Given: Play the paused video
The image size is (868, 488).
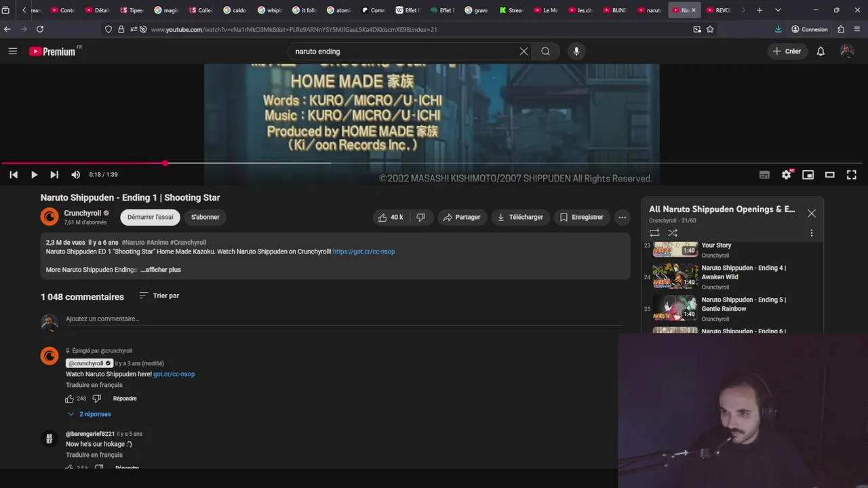Looking at the screenshot, I should [34, 175].
